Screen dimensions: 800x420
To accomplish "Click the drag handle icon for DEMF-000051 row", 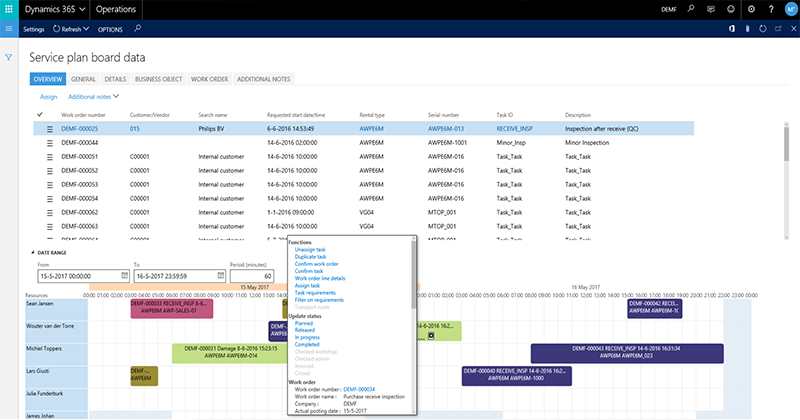I will 47,157.
